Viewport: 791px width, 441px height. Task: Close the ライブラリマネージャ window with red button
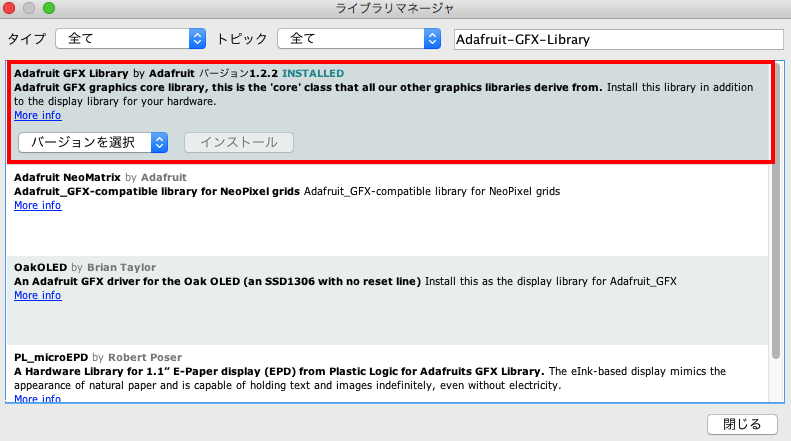9,8
